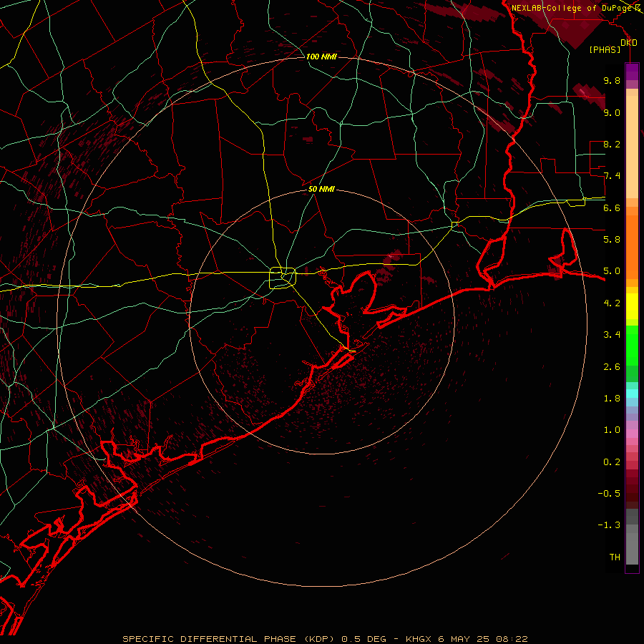Click the -0.5 value on the scale
644x644 pixels.
pyautogui.click(x=609, y=493)
